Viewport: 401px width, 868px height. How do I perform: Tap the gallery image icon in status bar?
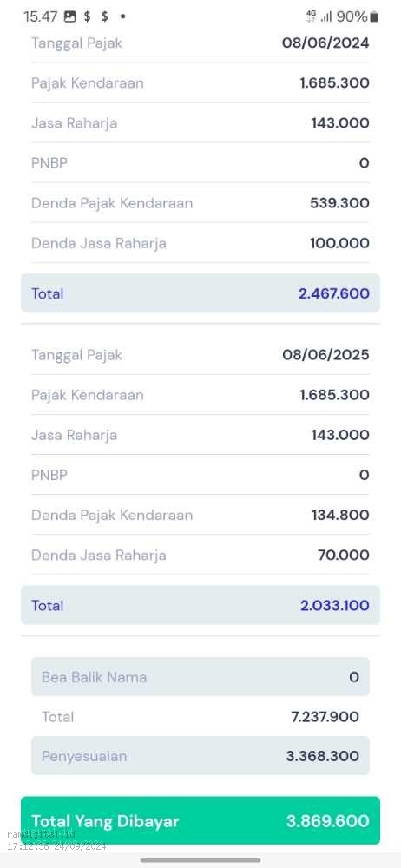coord(69,16)
